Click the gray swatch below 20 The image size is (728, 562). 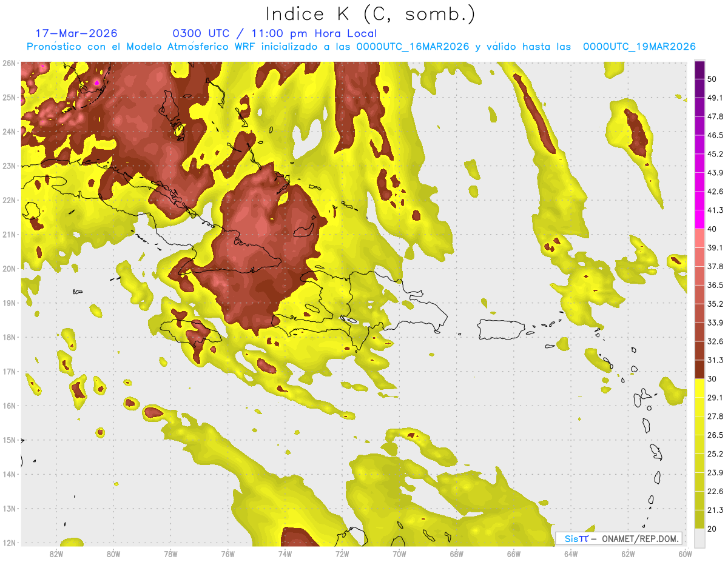point(699,537)
